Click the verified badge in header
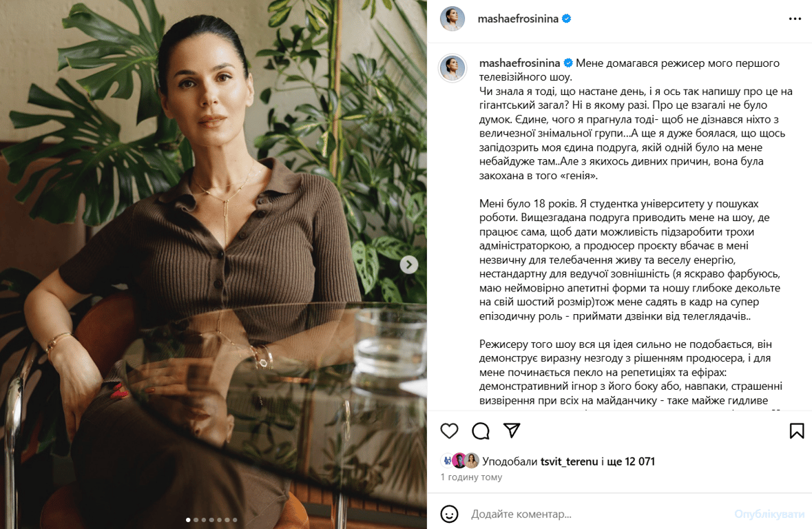This screenshot has height=529, width=812. 567,19
